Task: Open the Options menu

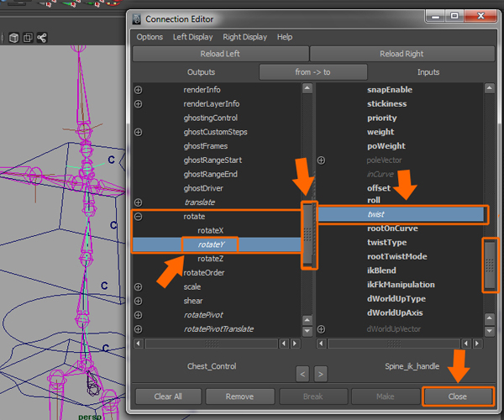Action: tap(150, 37)
